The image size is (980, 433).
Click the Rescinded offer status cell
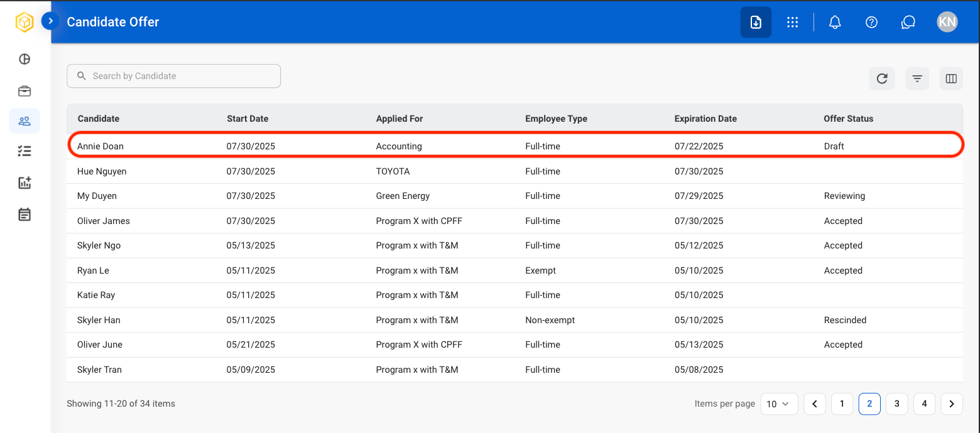click(x=845, y=320)
